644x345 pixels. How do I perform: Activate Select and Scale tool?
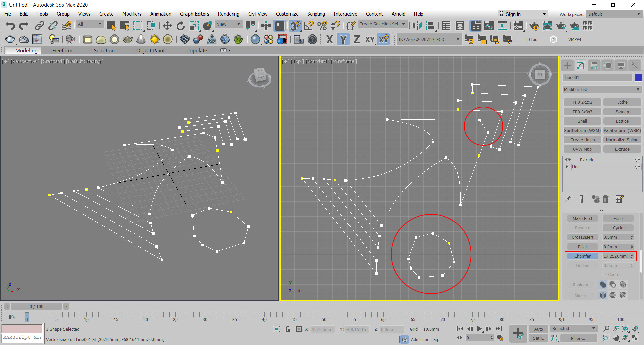(x=194, y=26)
